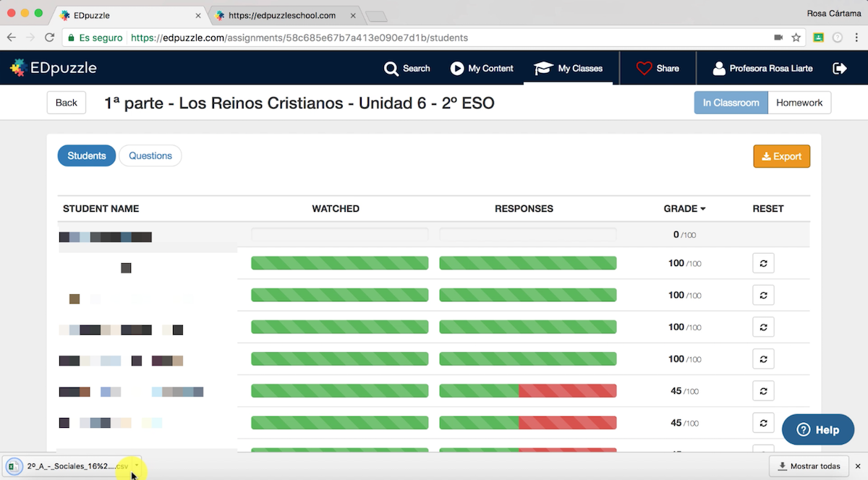The height and width of the screenshot is (480, 868).
Task: Switch to In Classroom mode
Action: click(731, 103)
